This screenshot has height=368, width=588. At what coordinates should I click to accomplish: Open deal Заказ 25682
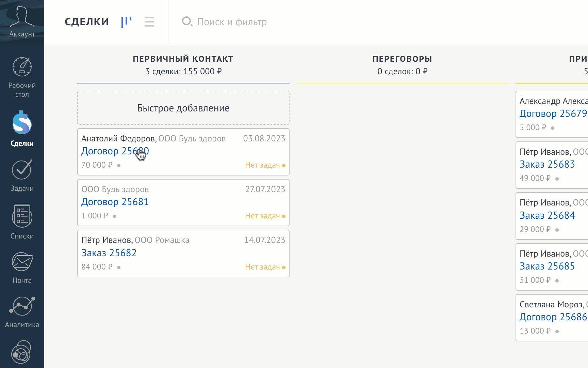[x=109, y=253]
